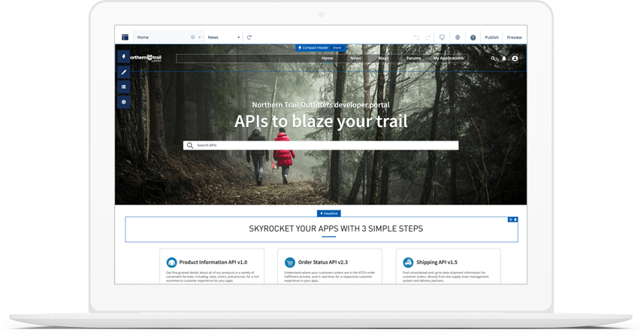
Task: Click the undo arrow icon
Action: coord(416,38)
